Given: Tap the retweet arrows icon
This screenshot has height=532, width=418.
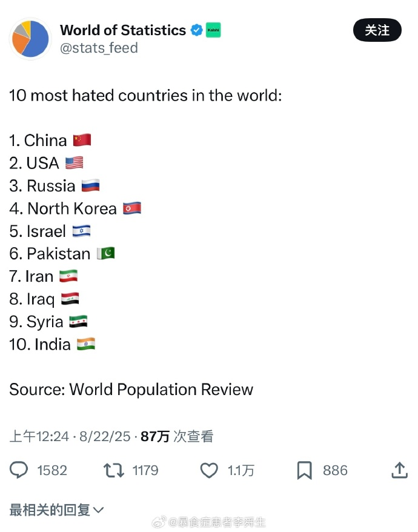Looking at the screenshot, I should coord(114,471).
